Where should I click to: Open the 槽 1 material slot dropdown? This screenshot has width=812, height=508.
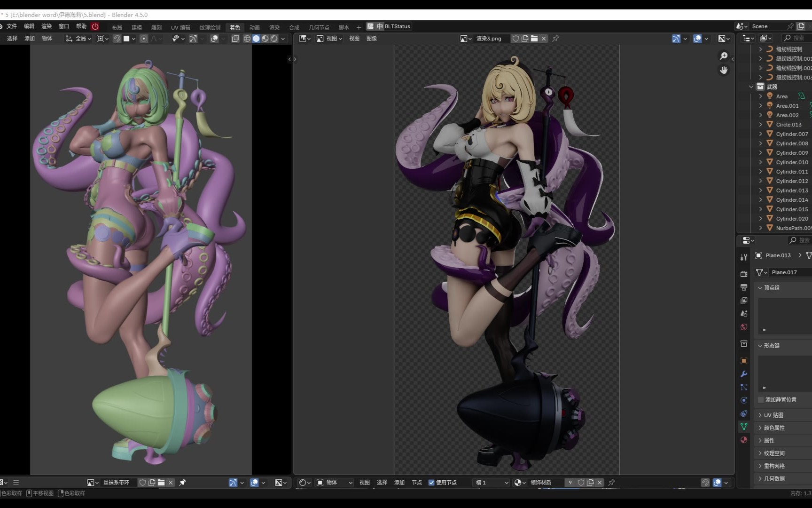coord(492,483)
